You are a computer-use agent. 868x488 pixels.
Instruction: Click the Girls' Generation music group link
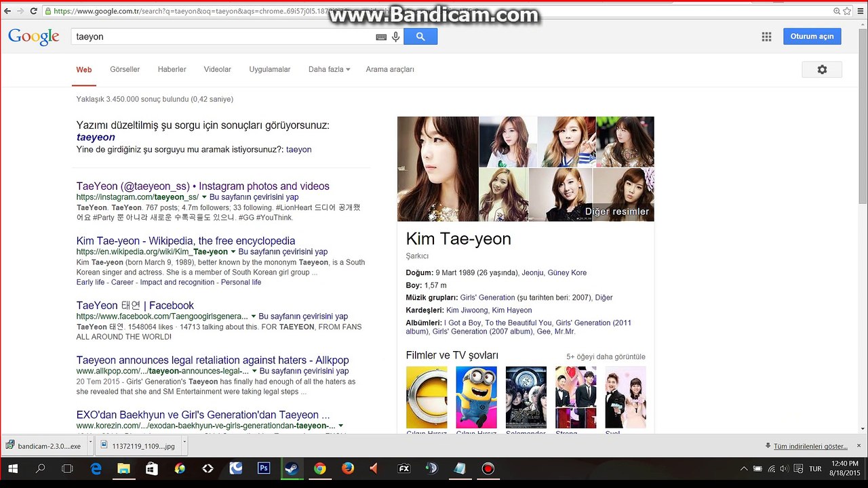point(488,298)
